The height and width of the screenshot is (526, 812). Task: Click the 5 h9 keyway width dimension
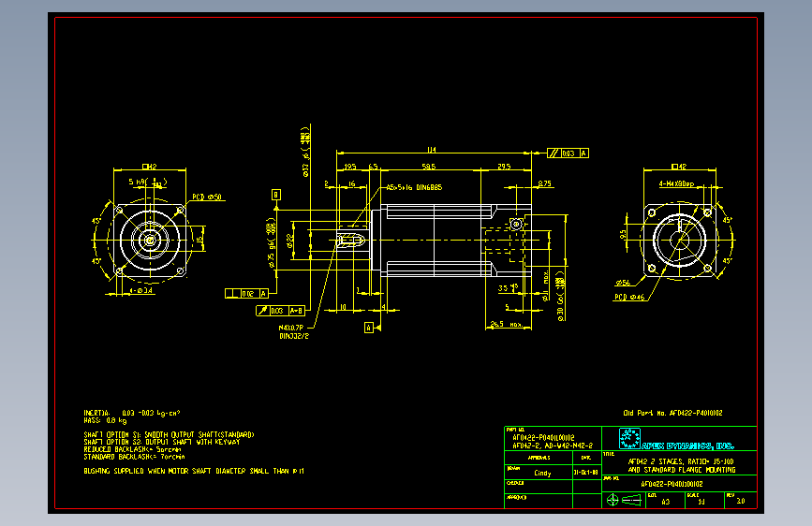148,183
